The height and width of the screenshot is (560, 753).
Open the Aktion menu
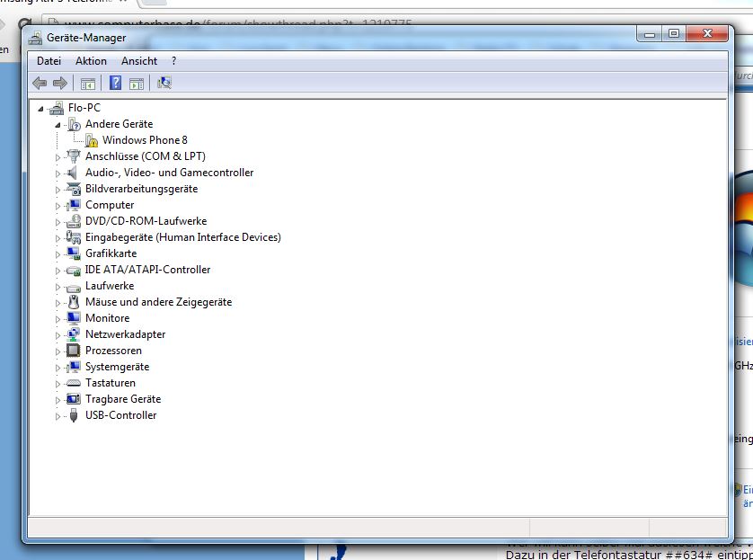click(91, 61)
